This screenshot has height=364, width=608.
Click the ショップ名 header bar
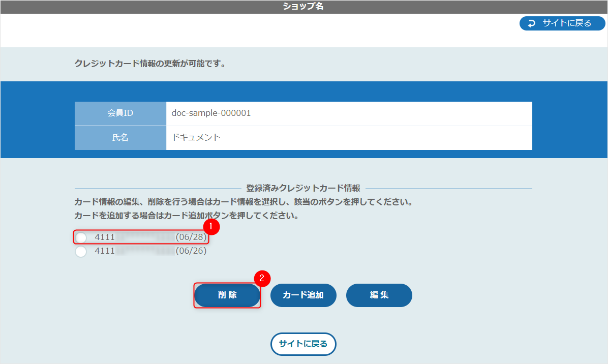coord(303,6)
